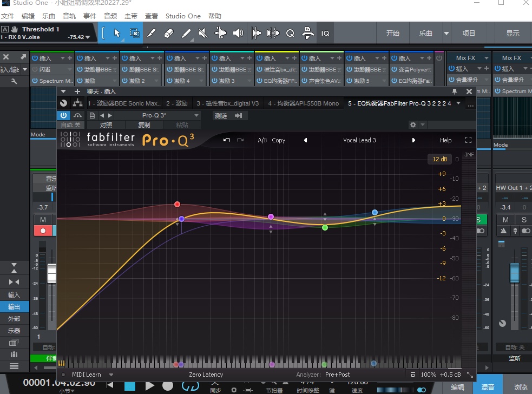
Task: Stop playback with Stop button
Action: point(129,386)
